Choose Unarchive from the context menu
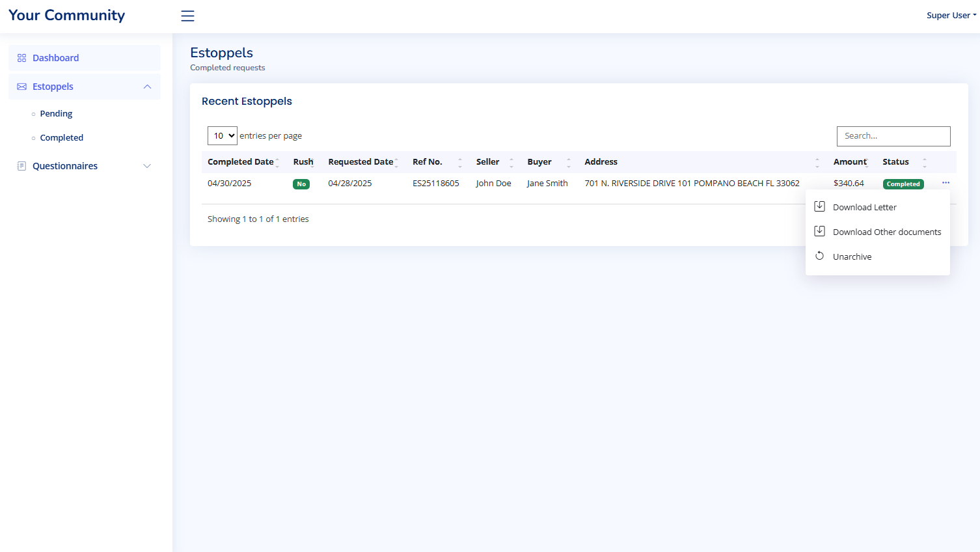Screen dimensions: 980x552 [x=852, y=257]
